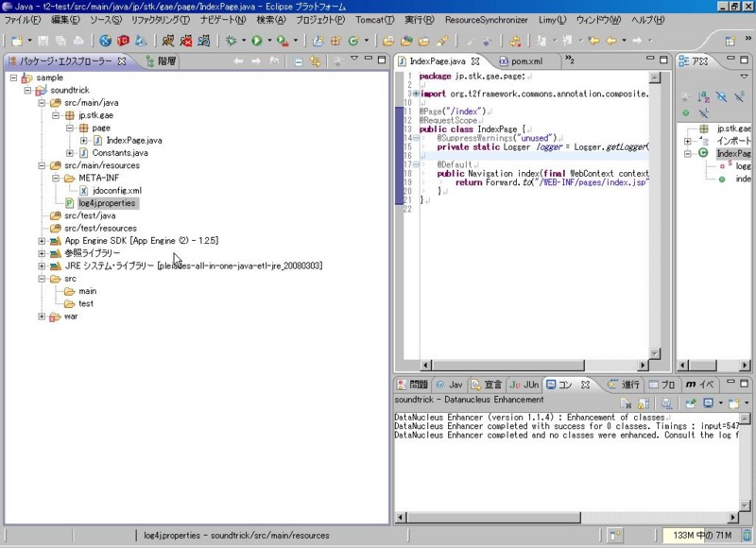Toggle Link with Editor in Package Explorer
The width and height of the screenshot is (756, 548).
pyautogui.click(x=316, y=61)
